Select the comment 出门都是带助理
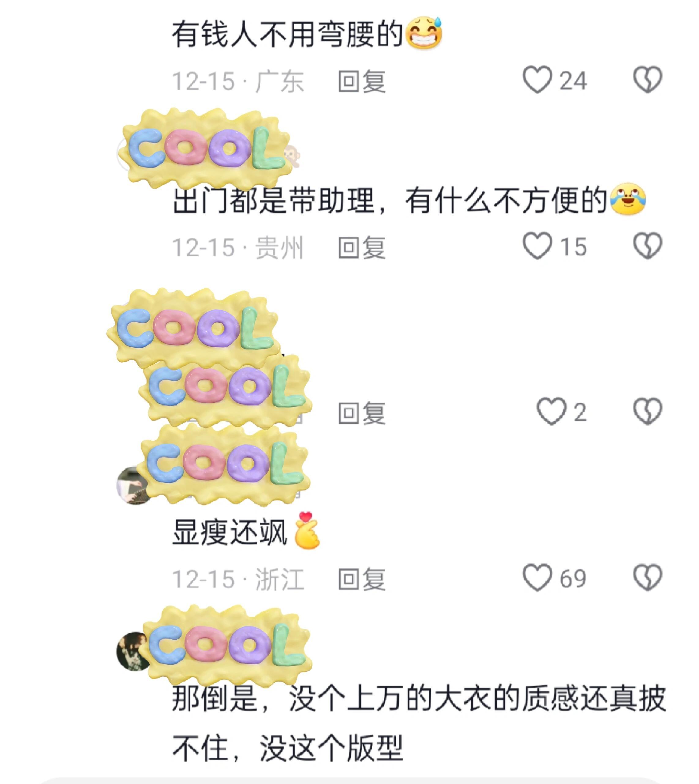 (409, 200)
